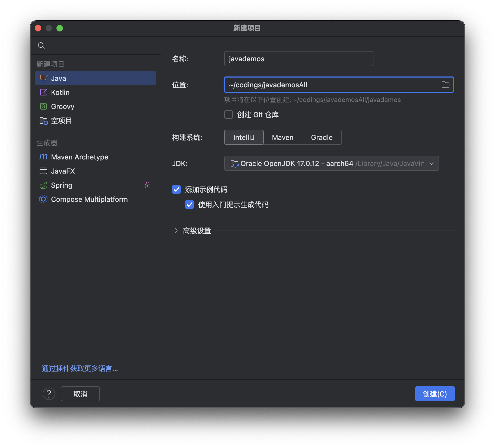495x448 pixels.
Task: Click the search magnifier icon
Action: 41,46
